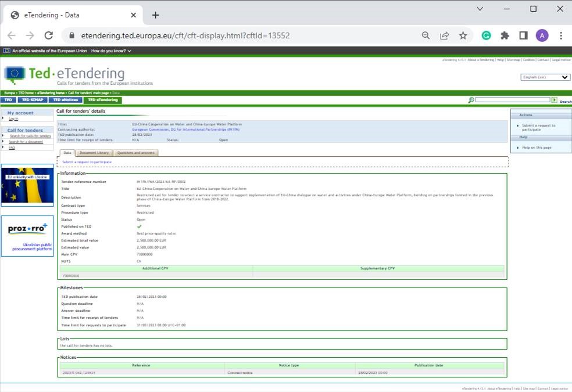
Task: Open the FAQ sidebar link
Action: click(x=12, y=148)
